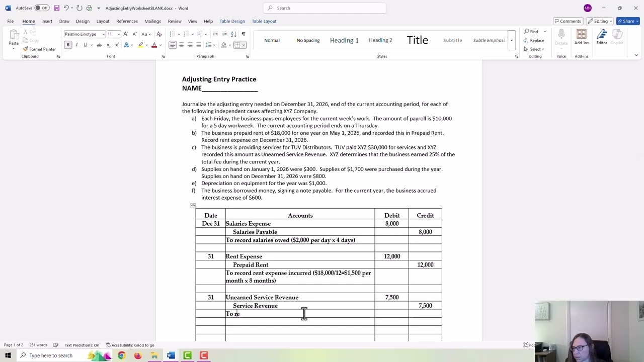
Task: Switch to the Insert tab
Action: tap(47, 21)
